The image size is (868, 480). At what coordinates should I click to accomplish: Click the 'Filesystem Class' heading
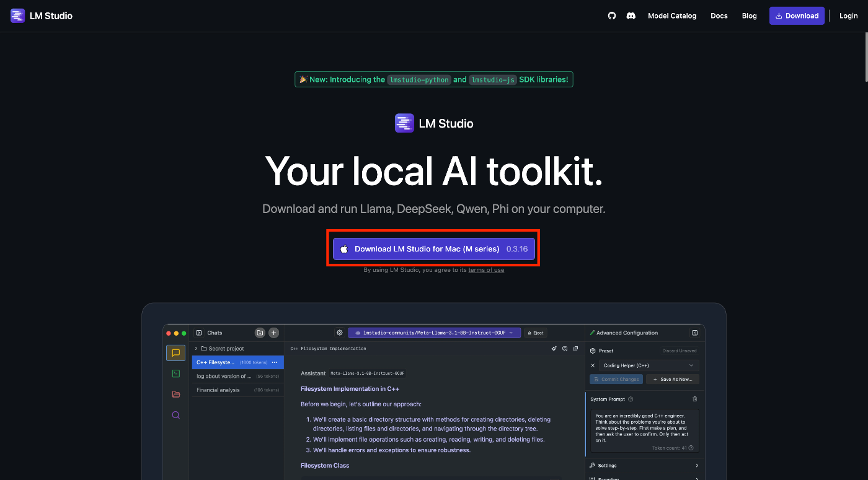tap(325, 466)
